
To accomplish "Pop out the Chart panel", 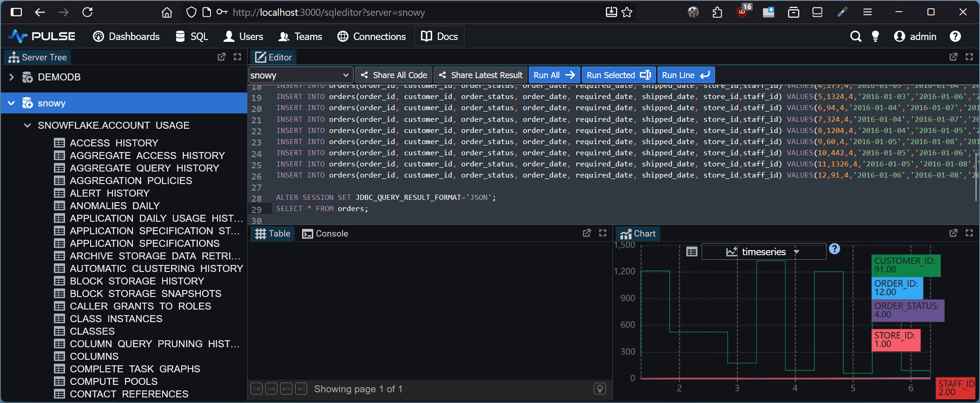I will tap(954, 233).
